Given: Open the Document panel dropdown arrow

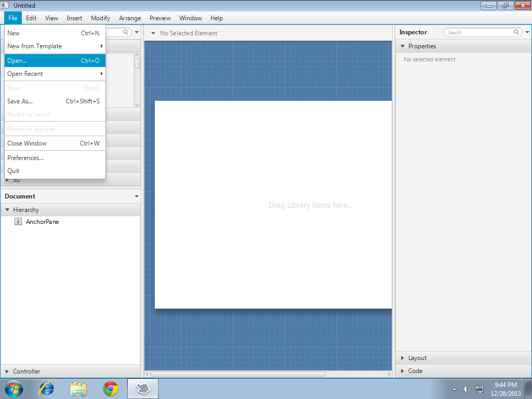Looking at the screenshot, I should [x=137, y=196].
